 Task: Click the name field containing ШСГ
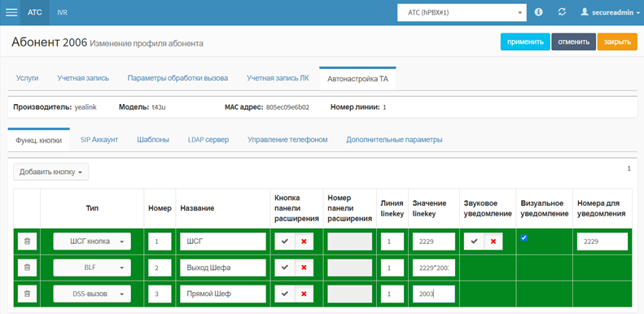(223, 242)
